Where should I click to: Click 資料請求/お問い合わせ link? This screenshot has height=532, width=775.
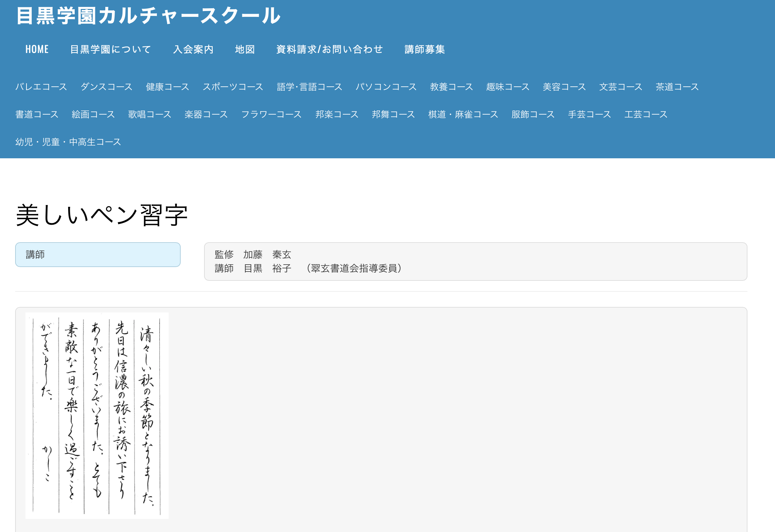click(329, 50)
